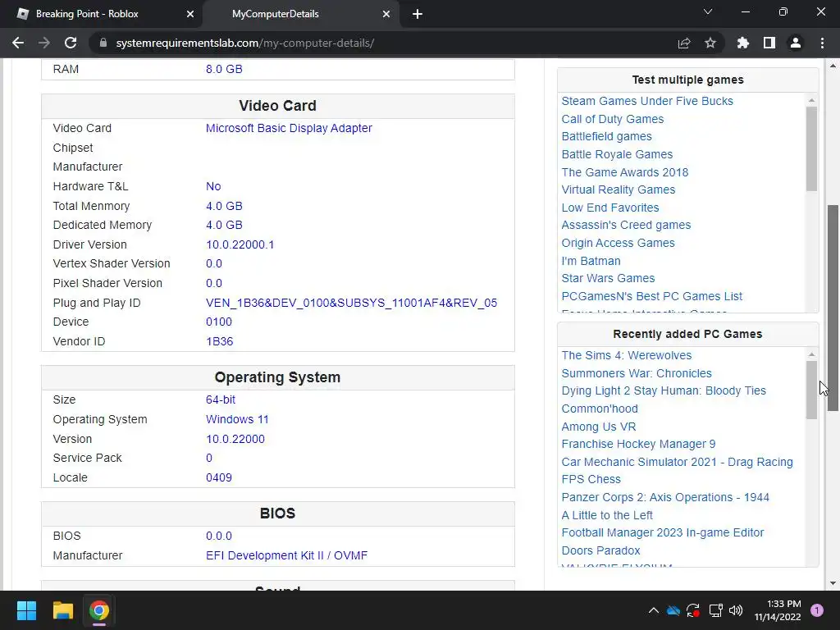Click the address bar URL
The image size is (840, 630).
244,43
